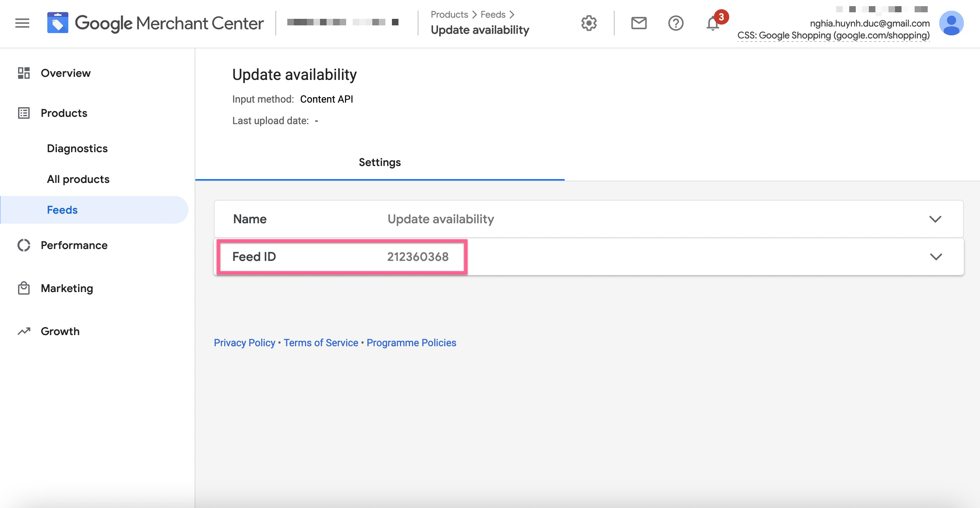
Task: Open the Programme Policies link
Action: (x=411, y=343)
